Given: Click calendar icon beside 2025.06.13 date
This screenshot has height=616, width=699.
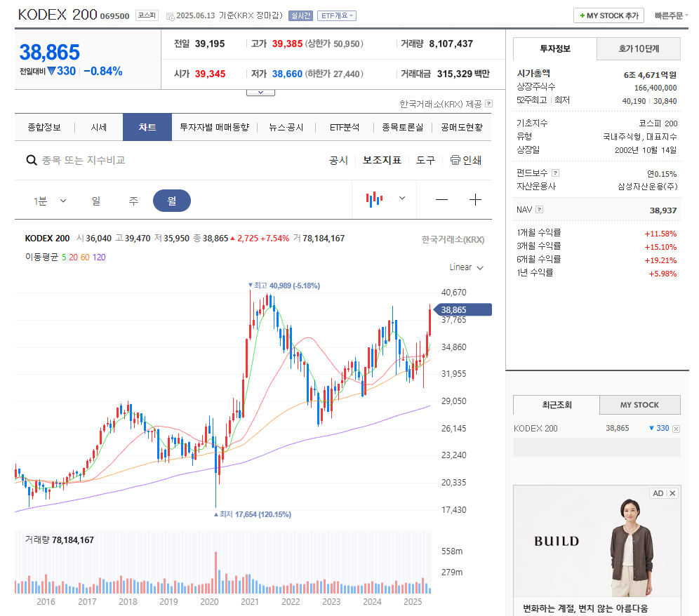Looking at the screenshot, I should click(170, 17).
